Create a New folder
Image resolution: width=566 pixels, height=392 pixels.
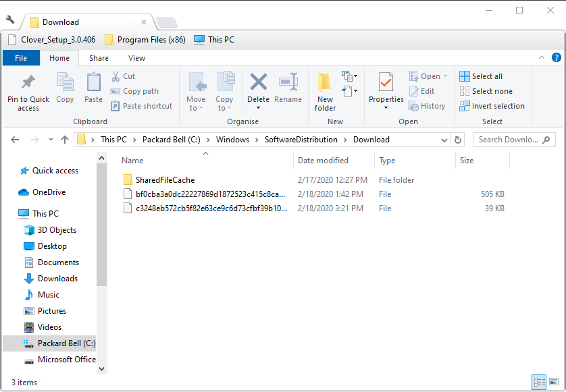pyautogui.click(x=325, y=92)
